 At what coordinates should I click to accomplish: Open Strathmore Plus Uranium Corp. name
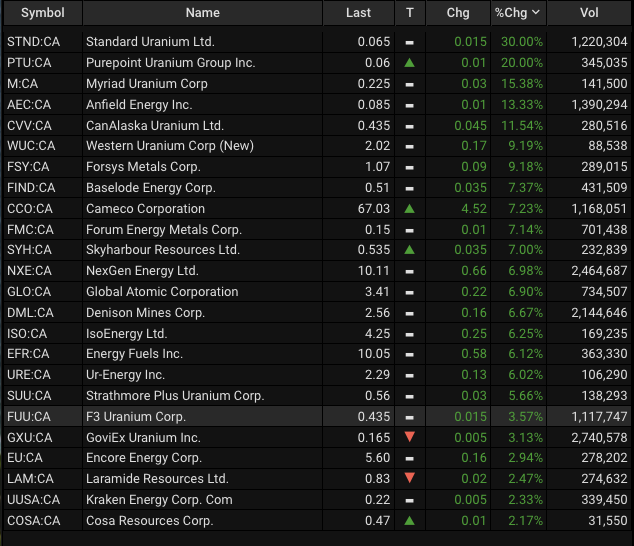pyautogui.click(x=175, y=396)
